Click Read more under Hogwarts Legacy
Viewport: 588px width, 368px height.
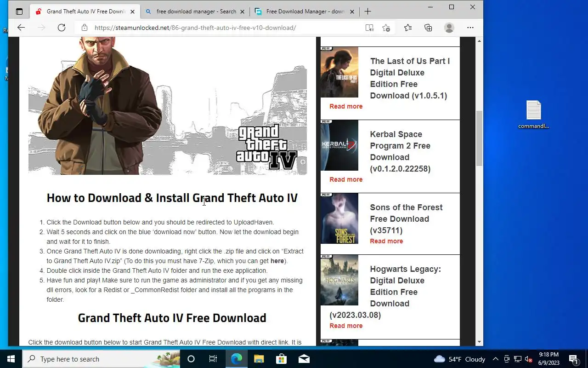click(346, 326)
